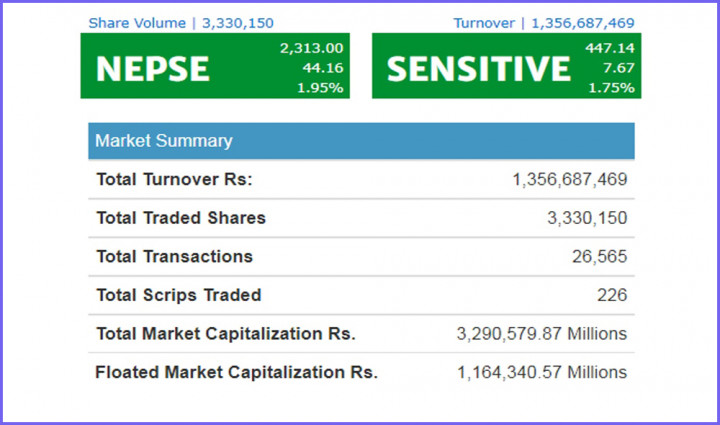Select the Total Transactions row label
This screenshot has width=720, height=425.
(174, 257)
